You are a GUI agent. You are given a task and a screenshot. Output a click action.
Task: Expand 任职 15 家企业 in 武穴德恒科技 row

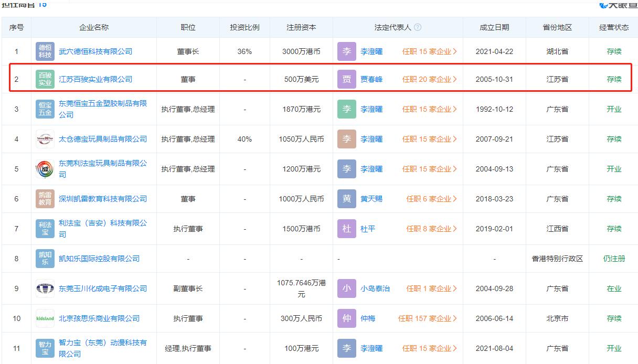430,51
